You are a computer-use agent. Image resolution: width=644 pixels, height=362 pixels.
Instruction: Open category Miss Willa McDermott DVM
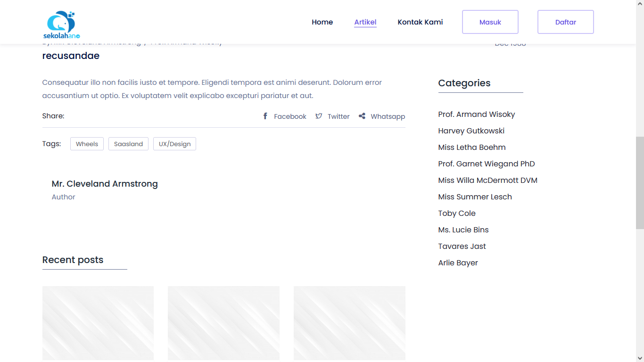[487, 181]
